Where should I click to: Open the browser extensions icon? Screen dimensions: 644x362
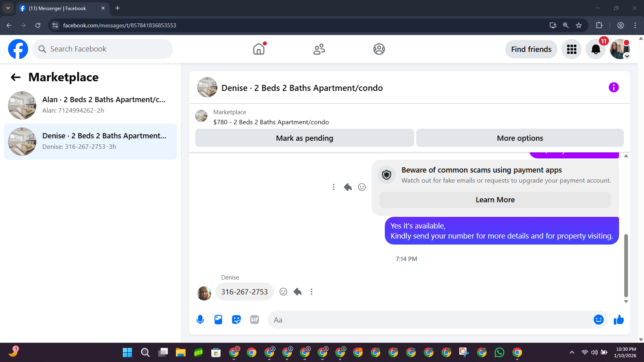pyautogui.click(x=599, y=25)
